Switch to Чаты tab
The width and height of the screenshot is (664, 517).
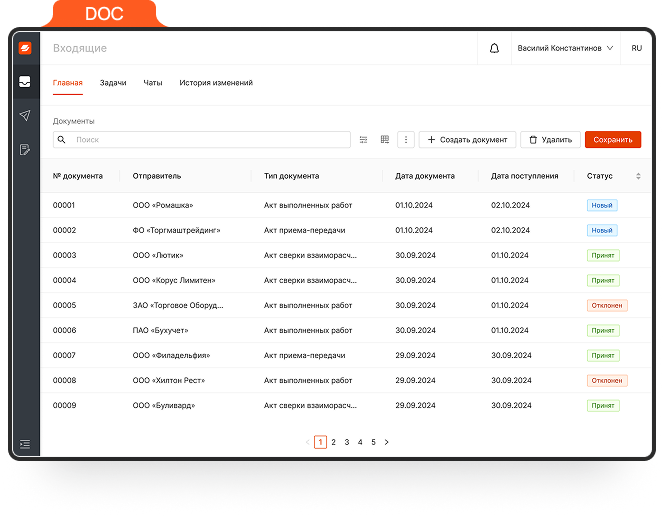click(153, 83)
